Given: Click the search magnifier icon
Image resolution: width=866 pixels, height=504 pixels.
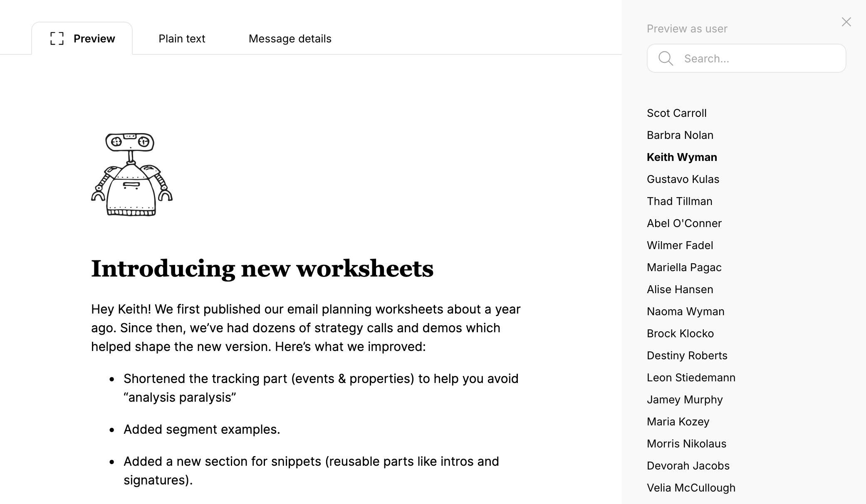Looking at the screenshot, I should [666, 59].
